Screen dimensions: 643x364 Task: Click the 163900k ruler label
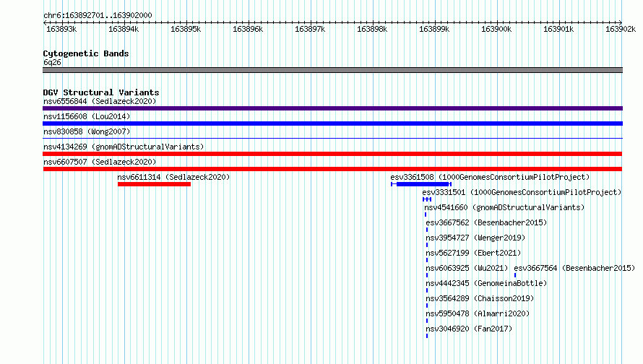tap(496, 29)
